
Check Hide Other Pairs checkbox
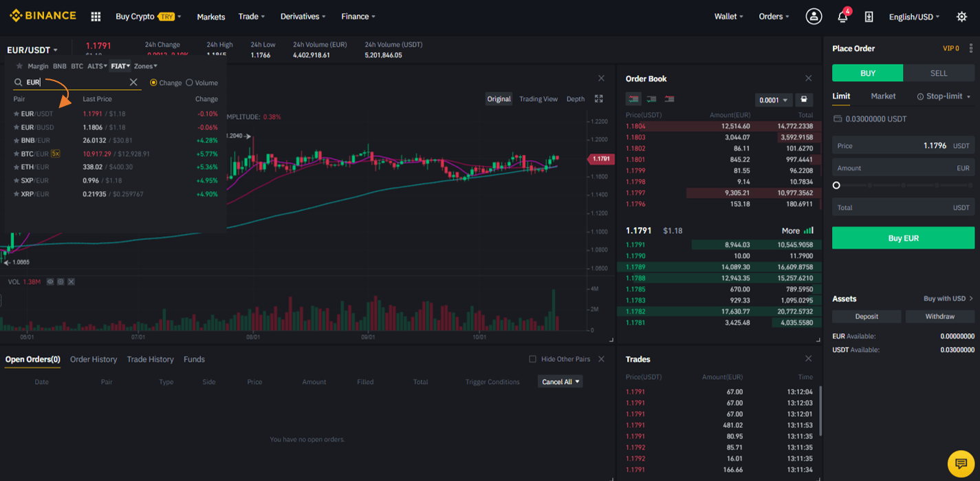532,359
